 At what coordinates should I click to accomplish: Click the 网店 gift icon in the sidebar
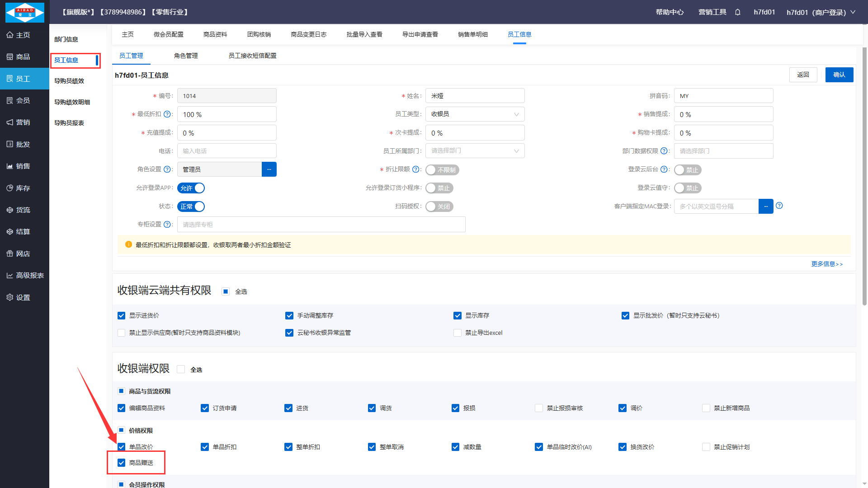[10, 254]
